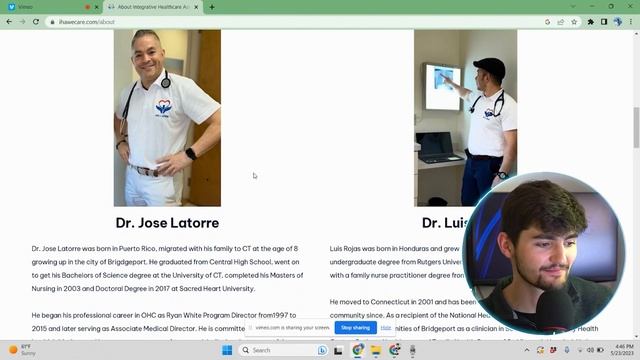
Task: Open the clock and date panel
Action: [x=622, y=350]
